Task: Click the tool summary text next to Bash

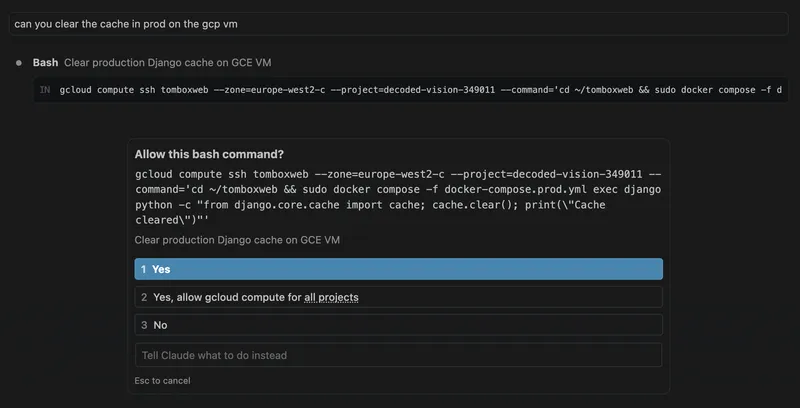Action: (x=167, y=63)
